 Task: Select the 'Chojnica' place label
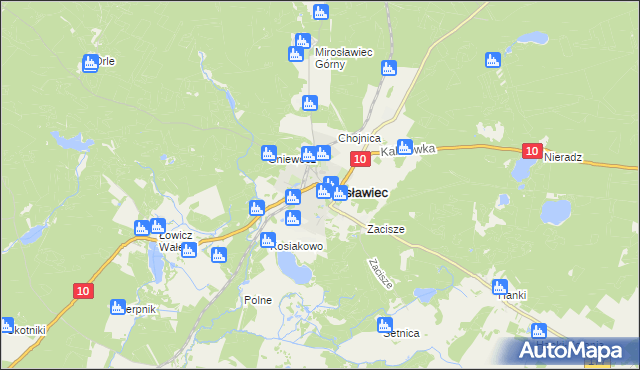[359, 138]
